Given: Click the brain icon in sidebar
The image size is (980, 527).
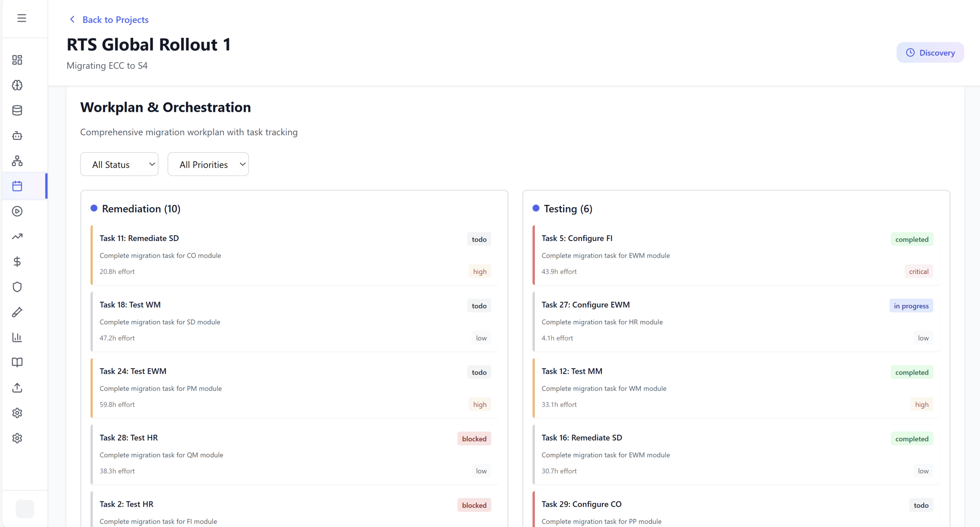Looking at the screenshot, I should (x=17, y=85).
